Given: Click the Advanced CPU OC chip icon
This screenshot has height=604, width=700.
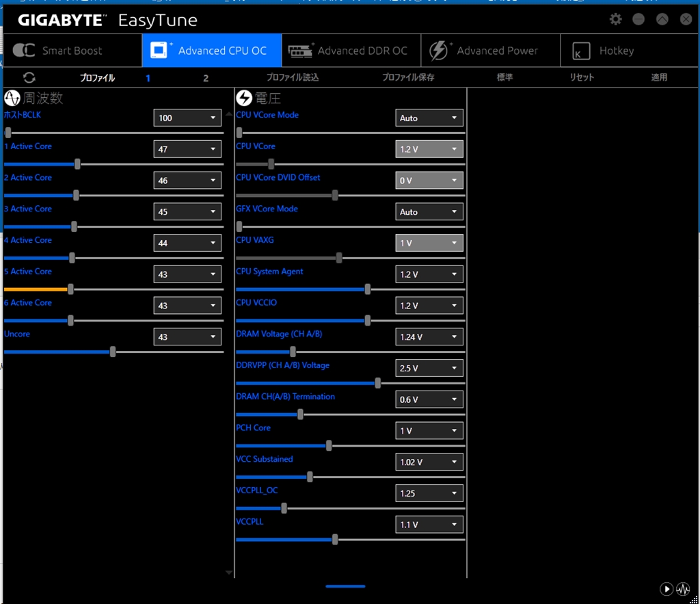Looking at the screenshot, I should 159,50.
